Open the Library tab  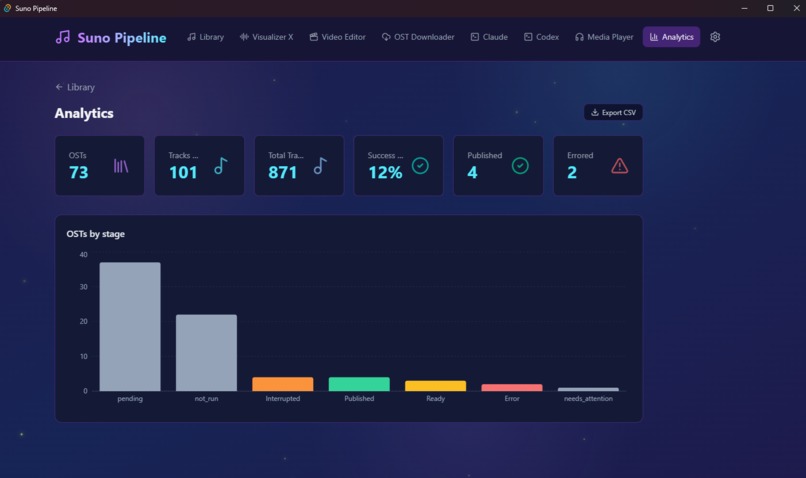[206, 37]
